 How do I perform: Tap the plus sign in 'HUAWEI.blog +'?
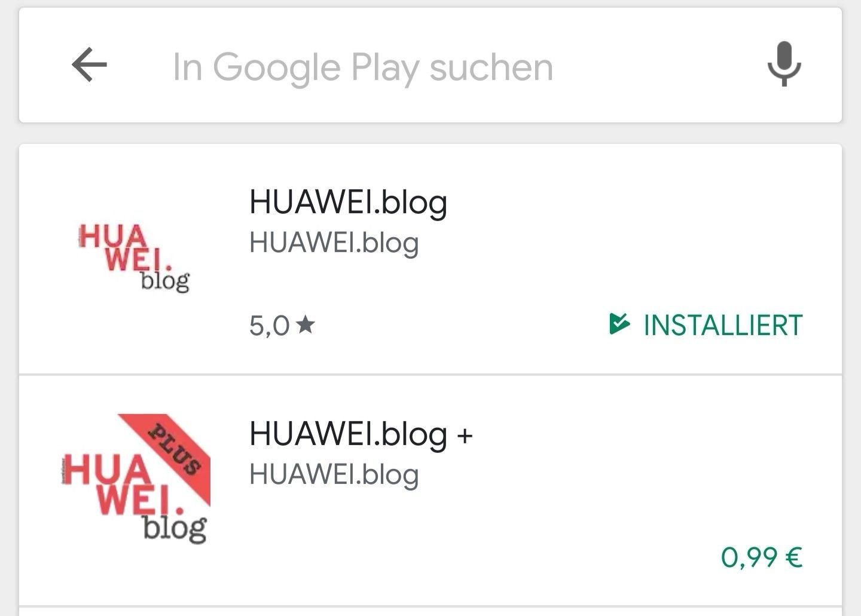[465, 435]
